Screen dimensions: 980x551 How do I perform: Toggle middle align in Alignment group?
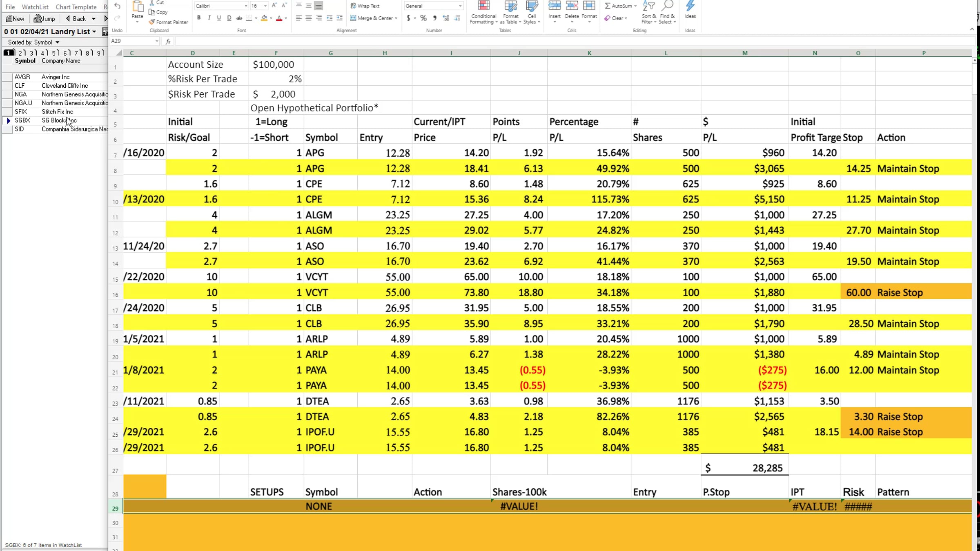(x=309, y=6)
